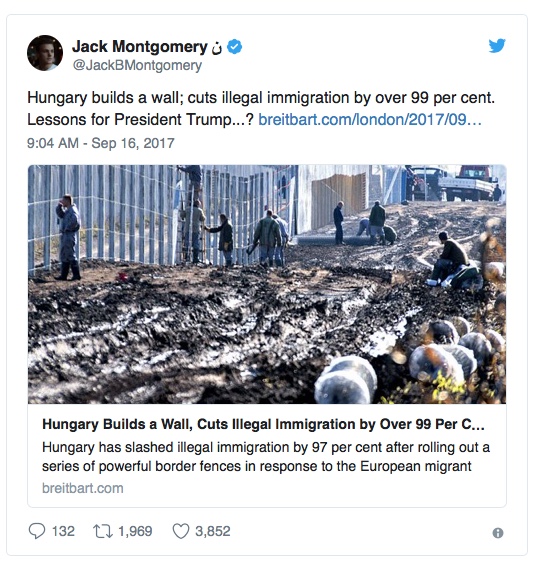This screenshot has height=563, width=533.
Task: Click the Arabic letter symbol beside the name
Action: pos(217,48)
